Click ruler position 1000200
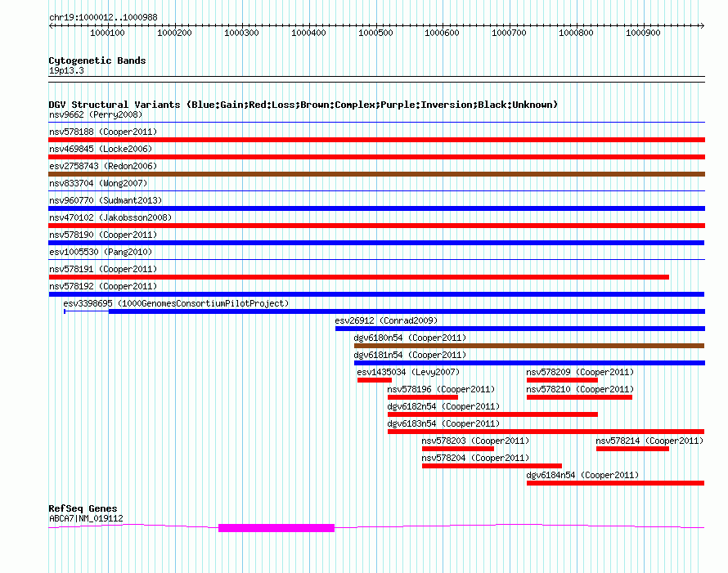 coord(174,33)
